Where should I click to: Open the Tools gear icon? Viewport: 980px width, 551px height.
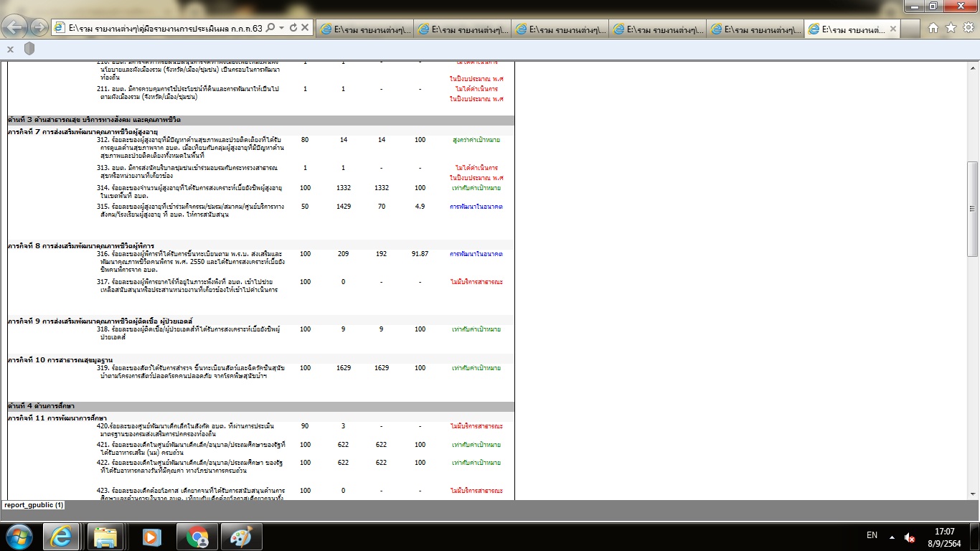pyautogui.click(x=968, y=28)
